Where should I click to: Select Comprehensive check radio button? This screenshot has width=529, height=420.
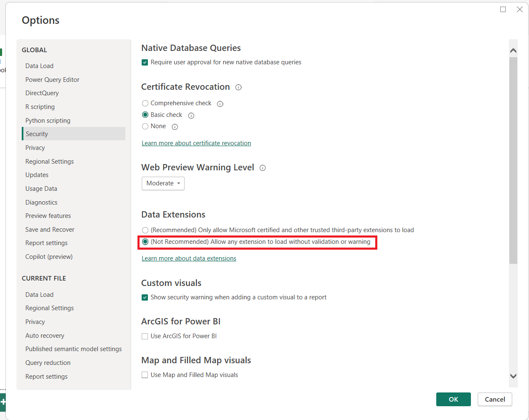(x=145, y=103)
